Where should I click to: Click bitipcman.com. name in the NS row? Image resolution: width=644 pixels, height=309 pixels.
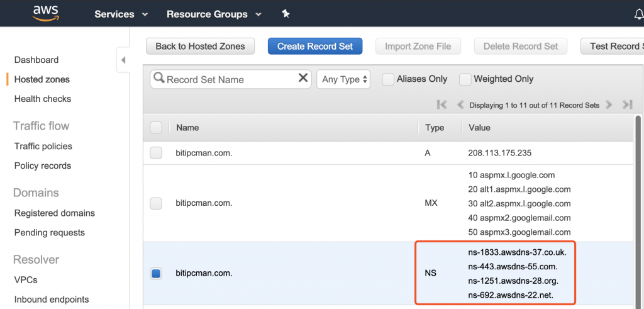tap(204, 273)
